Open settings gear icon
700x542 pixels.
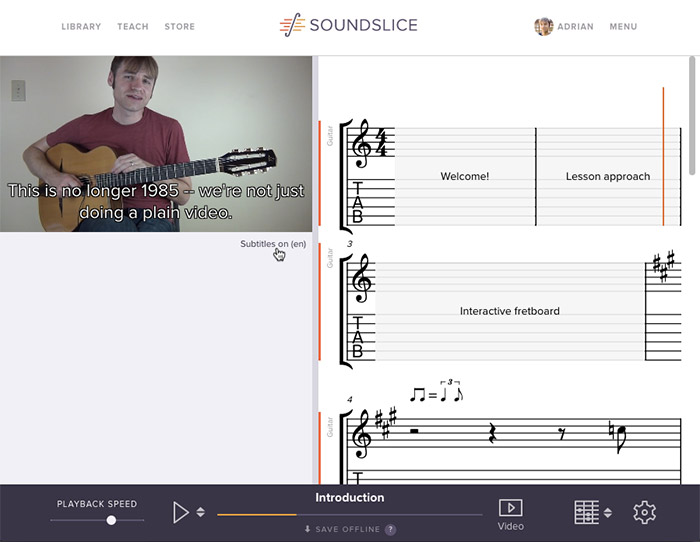[644, 512]
